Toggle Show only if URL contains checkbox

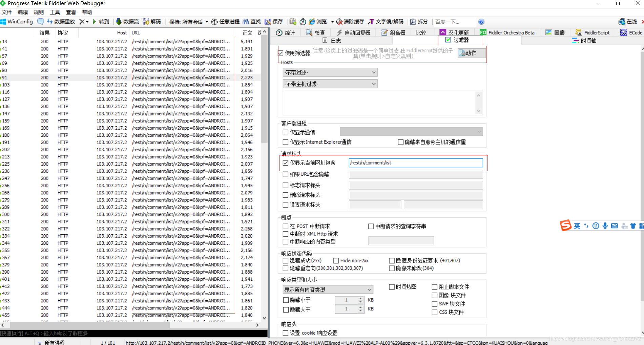point(286,163)
